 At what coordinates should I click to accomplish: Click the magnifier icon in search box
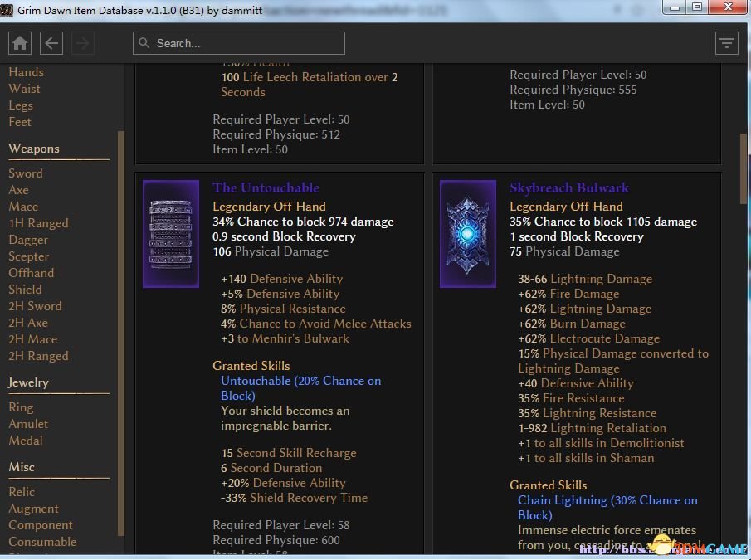point(144,43)
